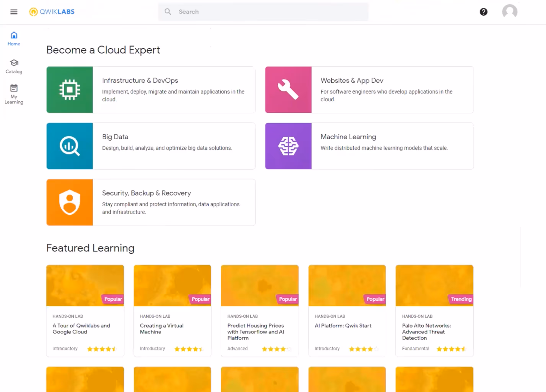This screenshot has width=546, height=392.
Task: Click the purple Machine Learning brain icon
Action: [x=288, y=146]
